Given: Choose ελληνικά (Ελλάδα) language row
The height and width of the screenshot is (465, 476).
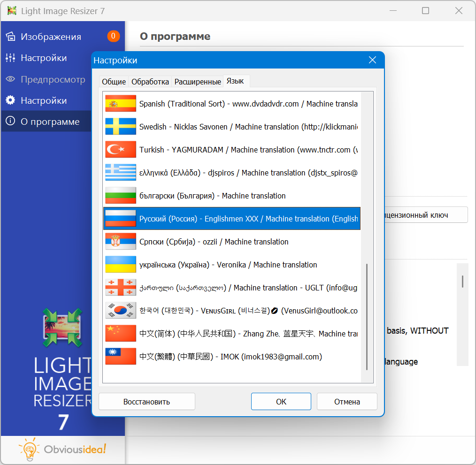Looking at the screenshot, I should 232,172.
